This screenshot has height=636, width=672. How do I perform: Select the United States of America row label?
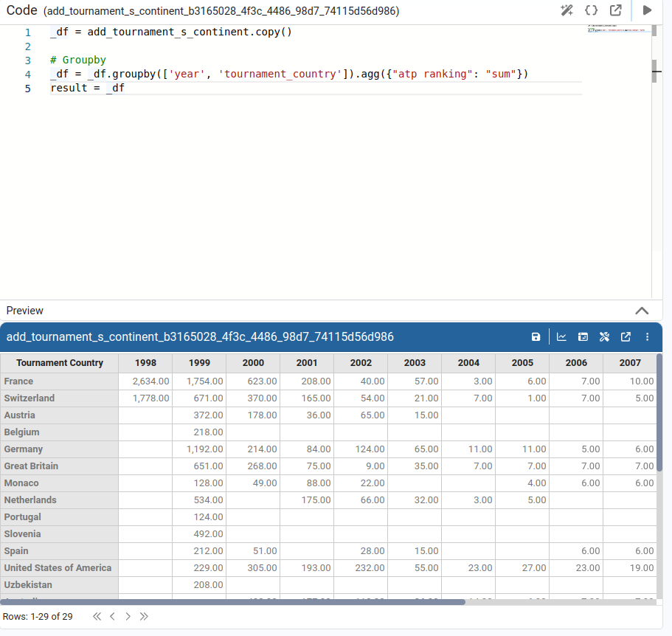pyautogui.click(x=60, y=568)
